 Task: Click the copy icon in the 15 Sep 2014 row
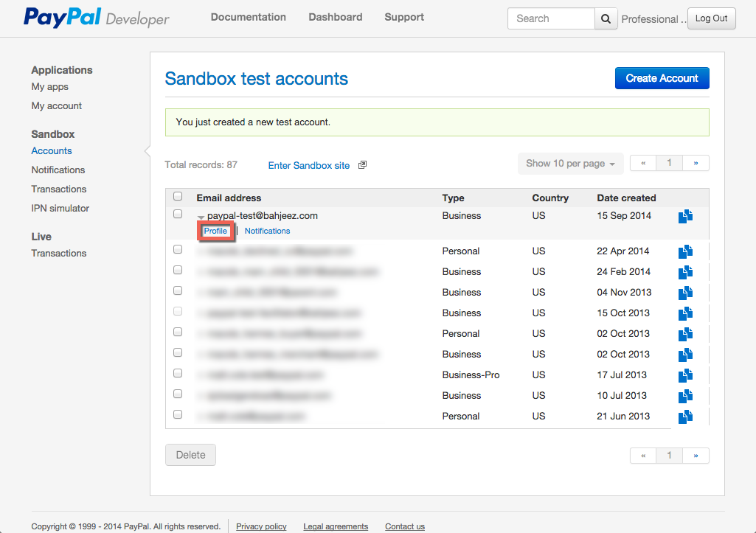click(685, 217)
